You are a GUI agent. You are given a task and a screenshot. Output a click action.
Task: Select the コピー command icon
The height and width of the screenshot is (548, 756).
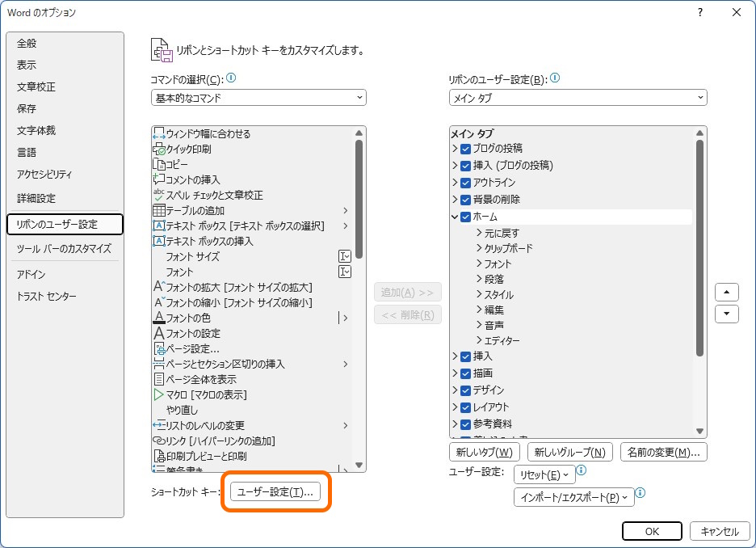(x=160, y=162)
